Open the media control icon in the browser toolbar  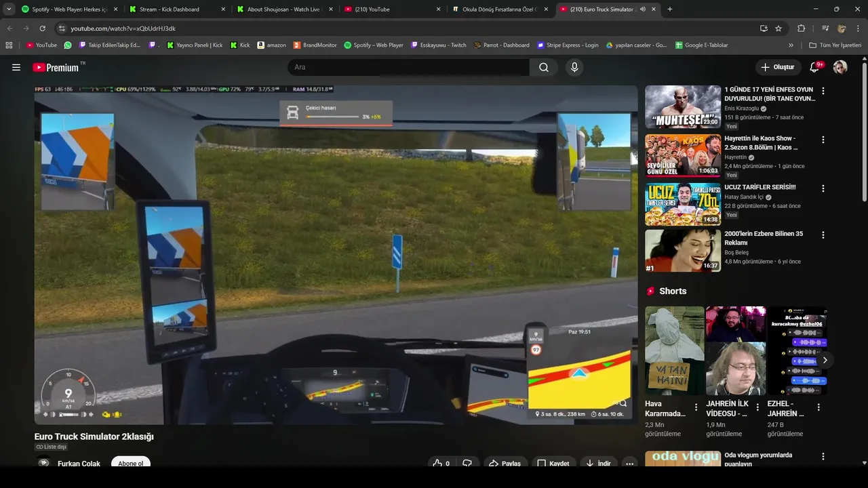click(825, 28)
